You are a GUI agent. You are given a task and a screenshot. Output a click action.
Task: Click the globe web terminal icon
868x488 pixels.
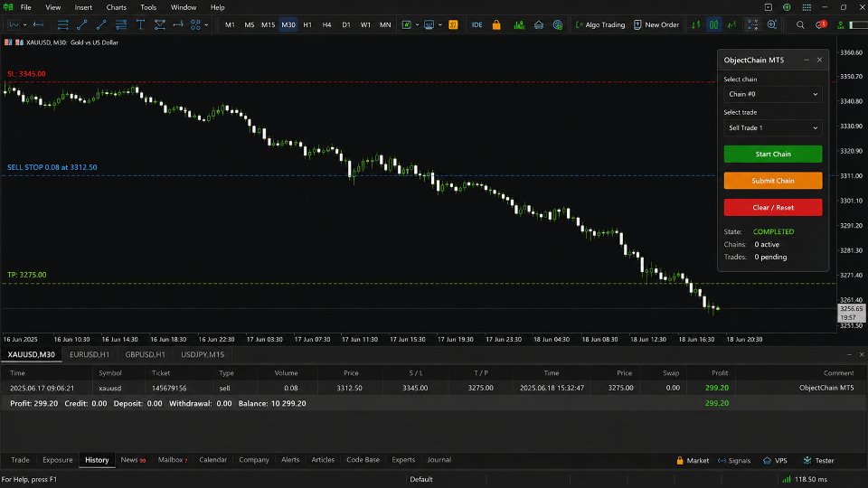[x=558, y=24]
